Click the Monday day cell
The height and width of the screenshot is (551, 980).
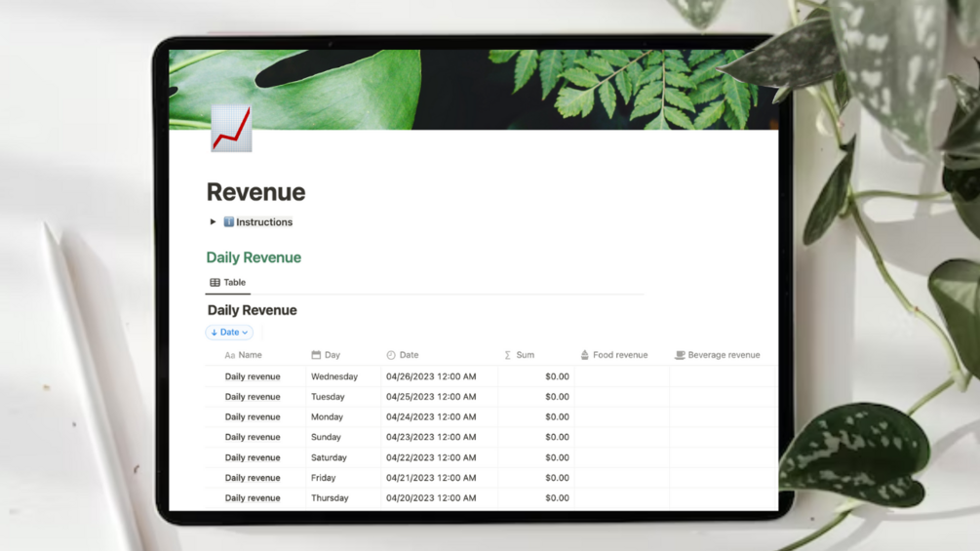343,416
